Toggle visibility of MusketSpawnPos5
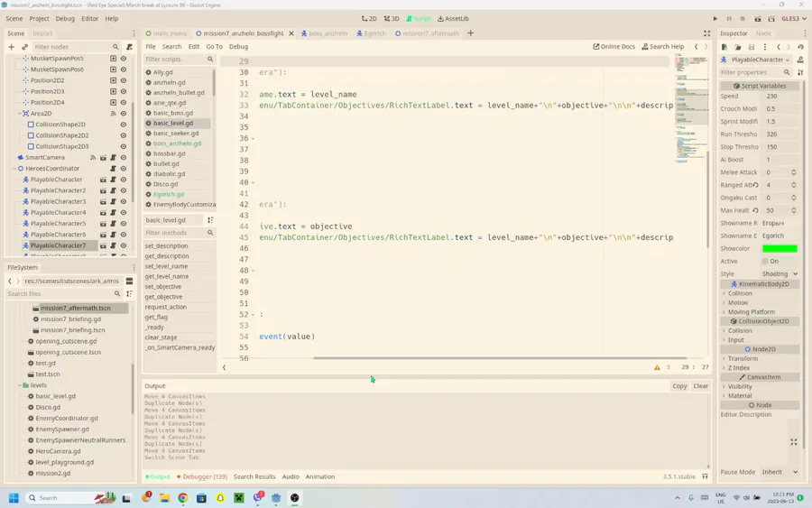The image size is (812, 508). (x=124, y=59)
